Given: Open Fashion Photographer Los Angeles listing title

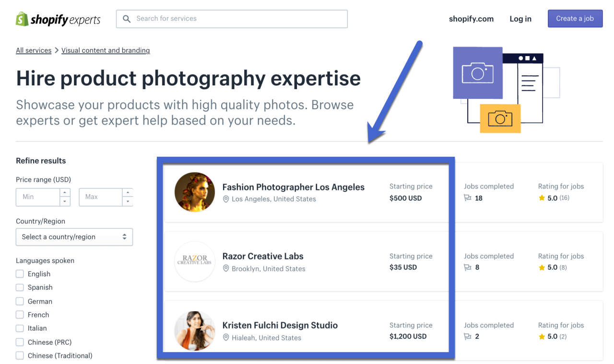Looking at the screenshot, I should pyautogui.click(x=294, y=187).
